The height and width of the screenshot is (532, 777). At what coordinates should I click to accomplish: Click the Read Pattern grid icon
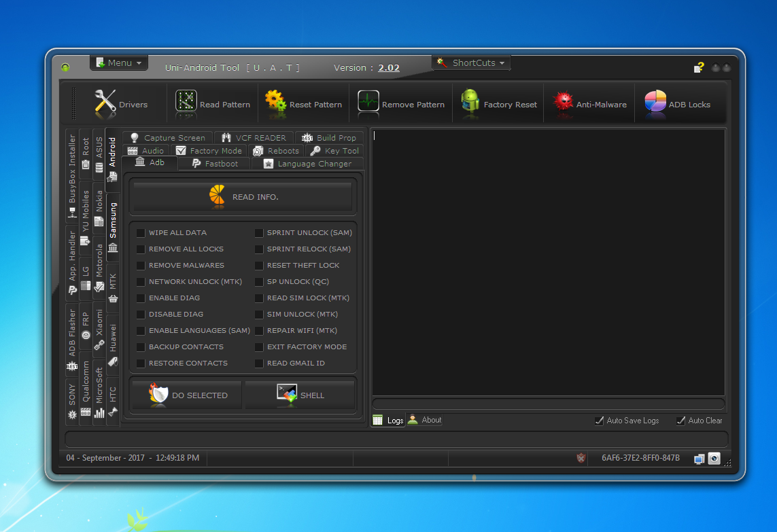click(186, 101)
